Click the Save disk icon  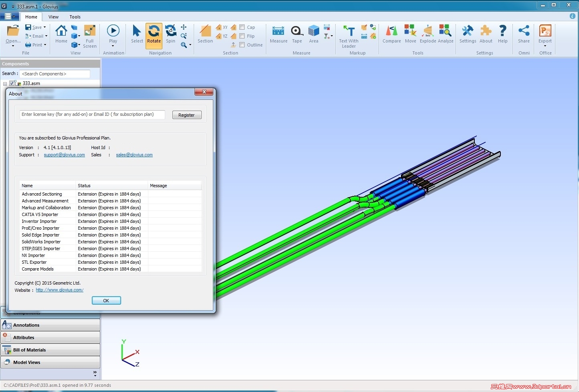(x=28, y=27)
